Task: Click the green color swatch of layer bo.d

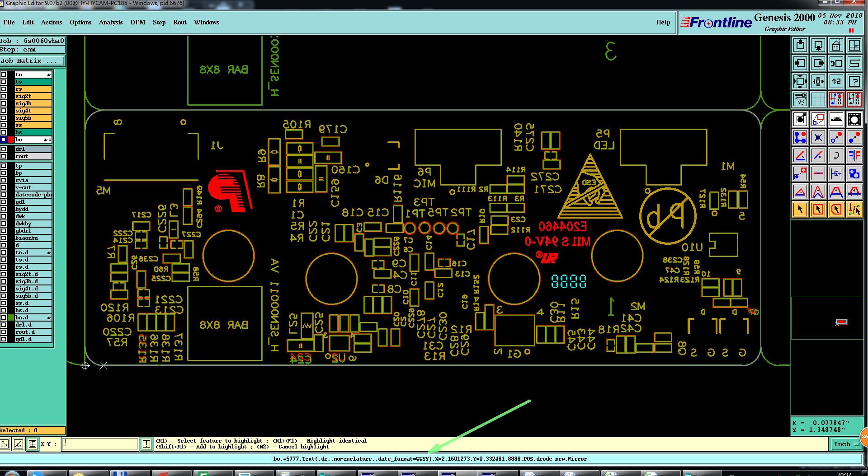Action: pyautogui.click(x=11, y=317)
